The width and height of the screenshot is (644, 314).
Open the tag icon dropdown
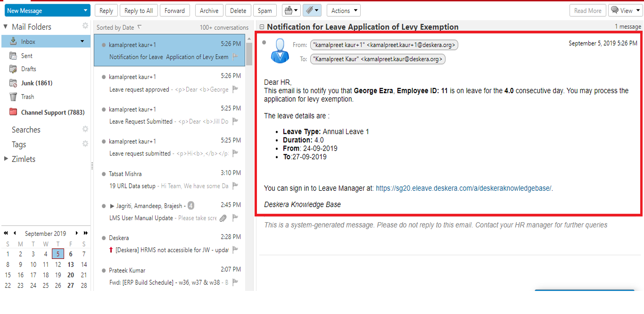[312, 10]
